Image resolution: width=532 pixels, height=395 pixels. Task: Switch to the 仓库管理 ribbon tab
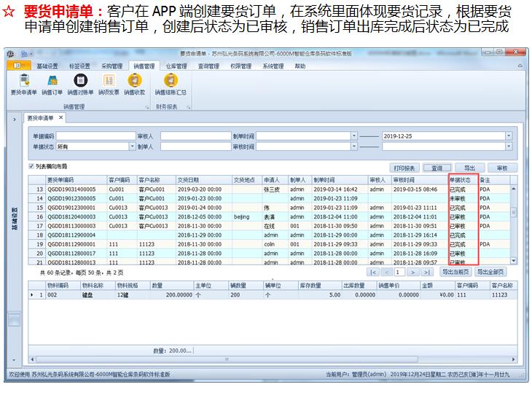(x=176, y=66)
